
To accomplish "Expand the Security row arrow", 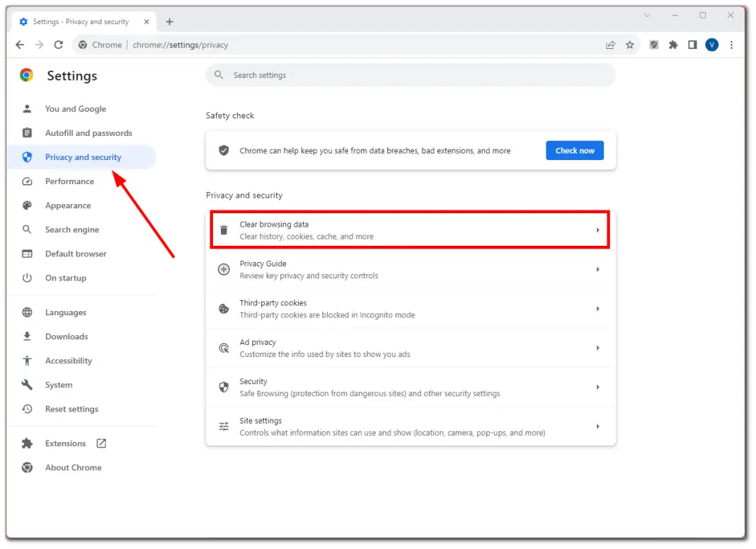I will [x=597, y=387].
